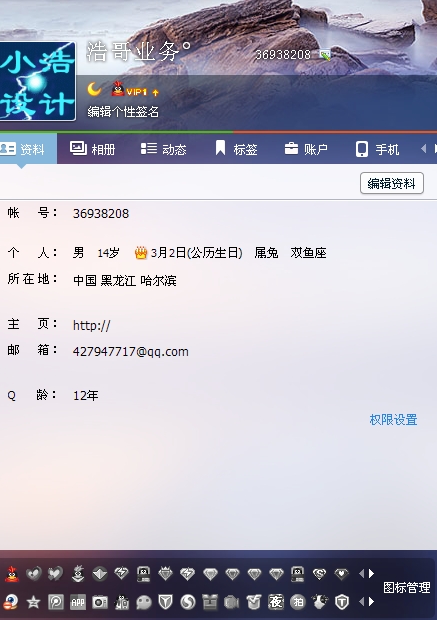Click the gray star icon in bottom bar
Viewport: 437px width, 620px height.
click(x=33, y=602)
